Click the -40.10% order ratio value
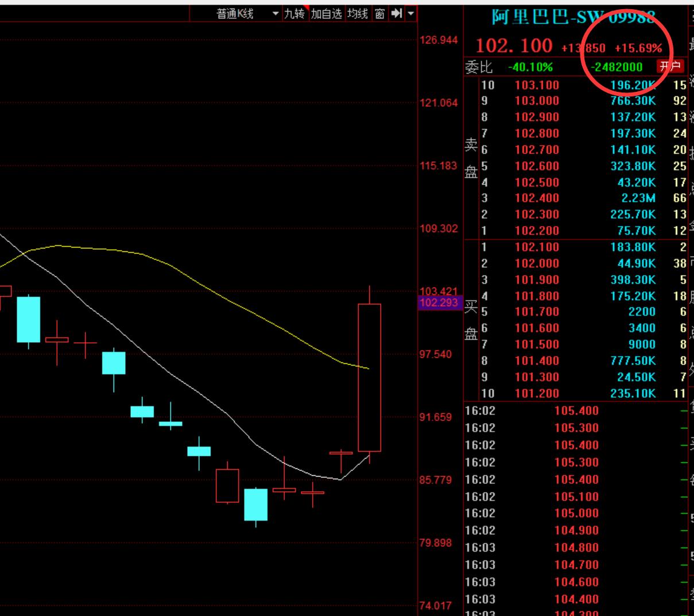This screenshot has height=616, width=694. point(530,67)
